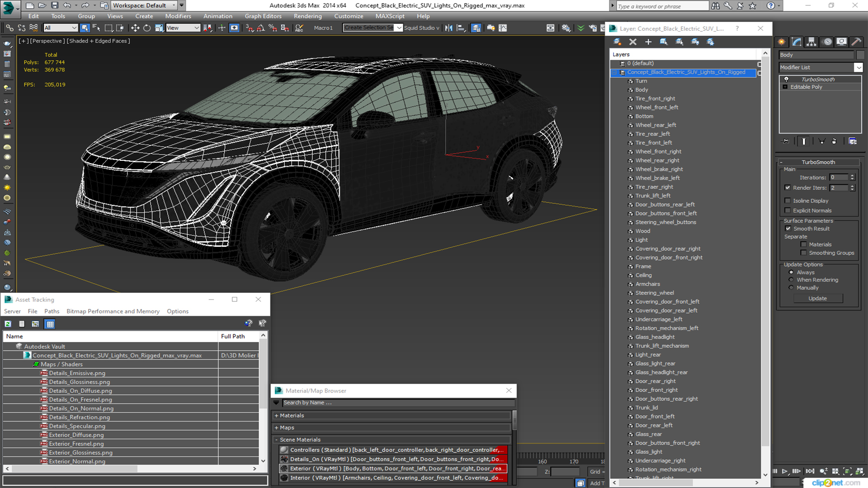Open Select by Name dialog
Image resolution: width=868 pixels, height=488 pixels.
point(96,28)
